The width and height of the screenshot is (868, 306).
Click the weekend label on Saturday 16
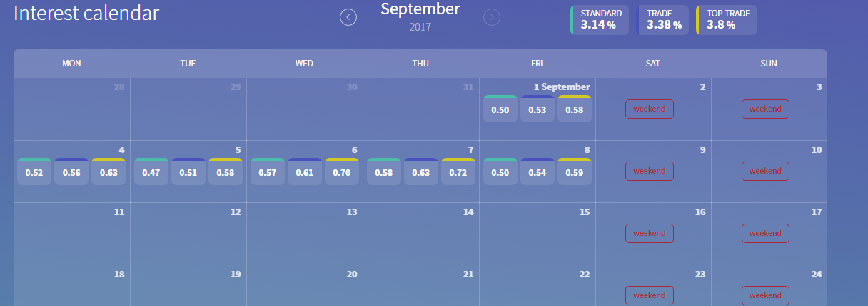coord(649,233)
